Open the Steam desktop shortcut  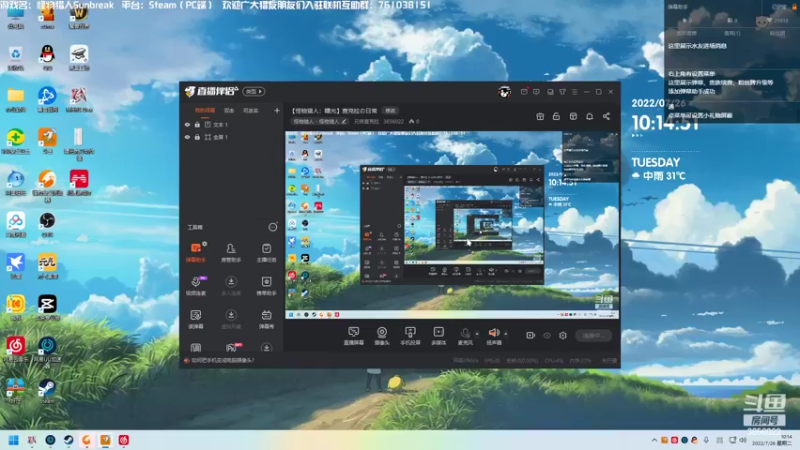(x=47, y=391)
